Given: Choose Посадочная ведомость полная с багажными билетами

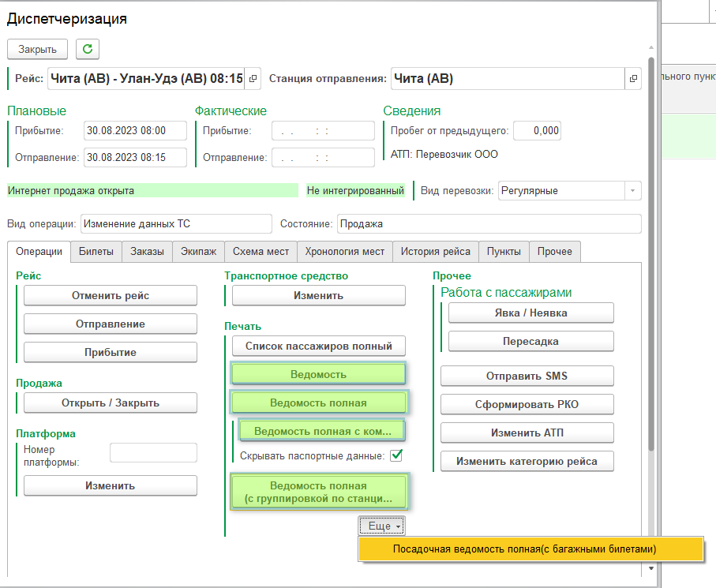Looking at the screenshot, I should pyautogui.click(x=524, y=549).
